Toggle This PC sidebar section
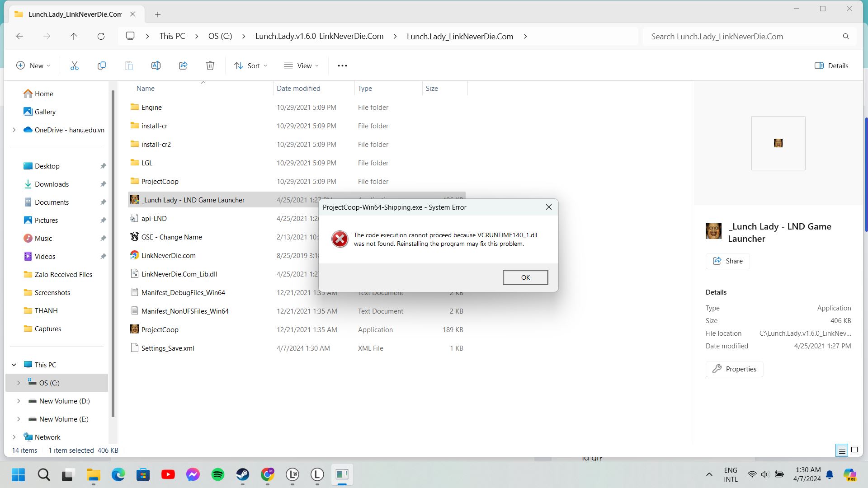The image size is (868, 488). pos(14,364)
